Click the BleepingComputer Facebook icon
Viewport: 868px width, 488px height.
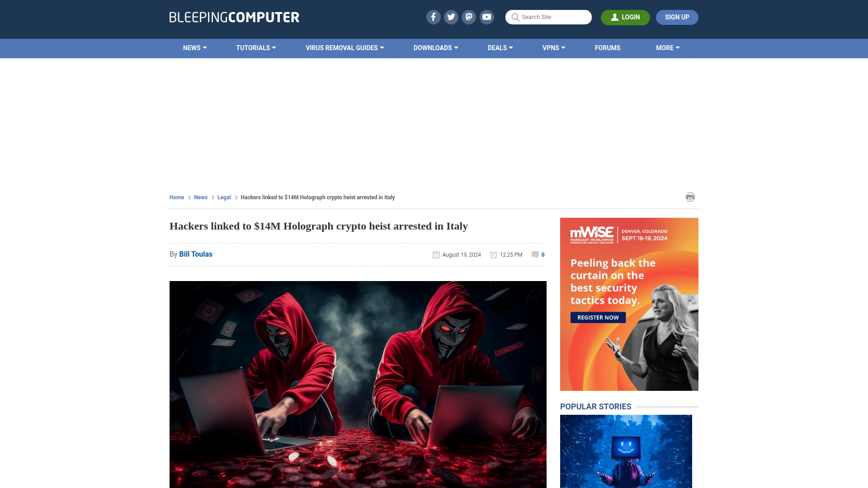point(434,17)
